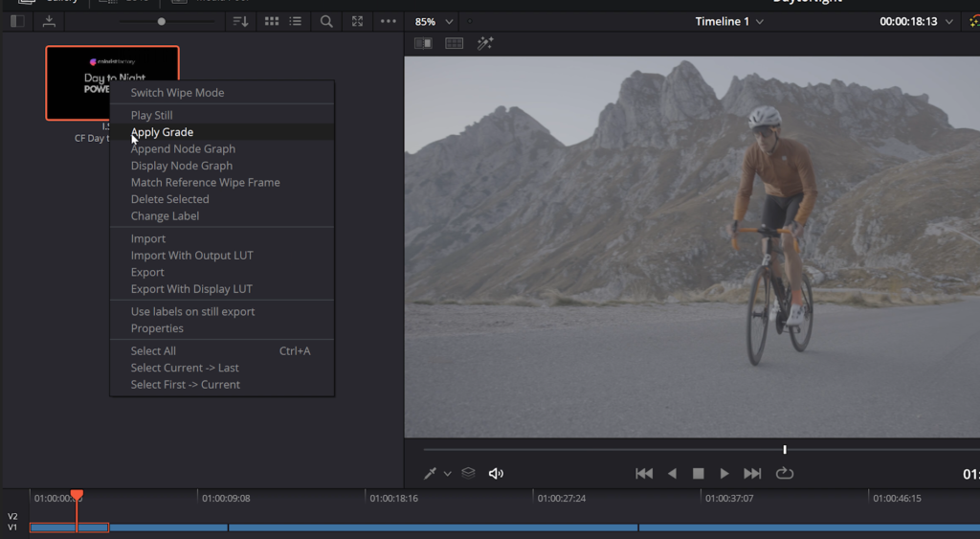Click the gallery search magnifier icon

coord(326,21)
